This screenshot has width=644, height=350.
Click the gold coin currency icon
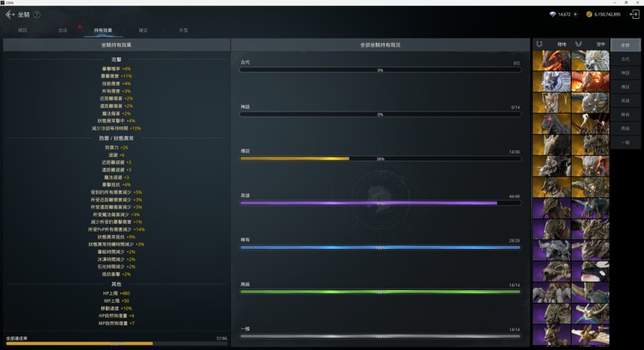588,15
